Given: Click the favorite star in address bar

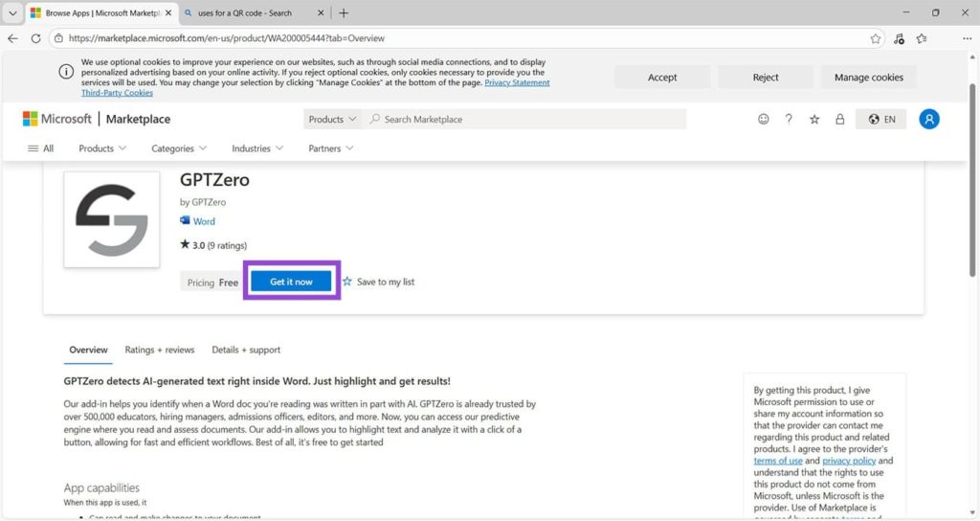Looking at the screenshot, I should tap(875, 38).
